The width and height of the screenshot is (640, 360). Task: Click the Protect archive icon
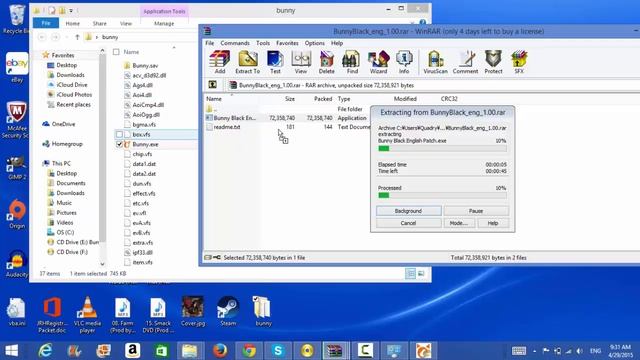(493, 62)
